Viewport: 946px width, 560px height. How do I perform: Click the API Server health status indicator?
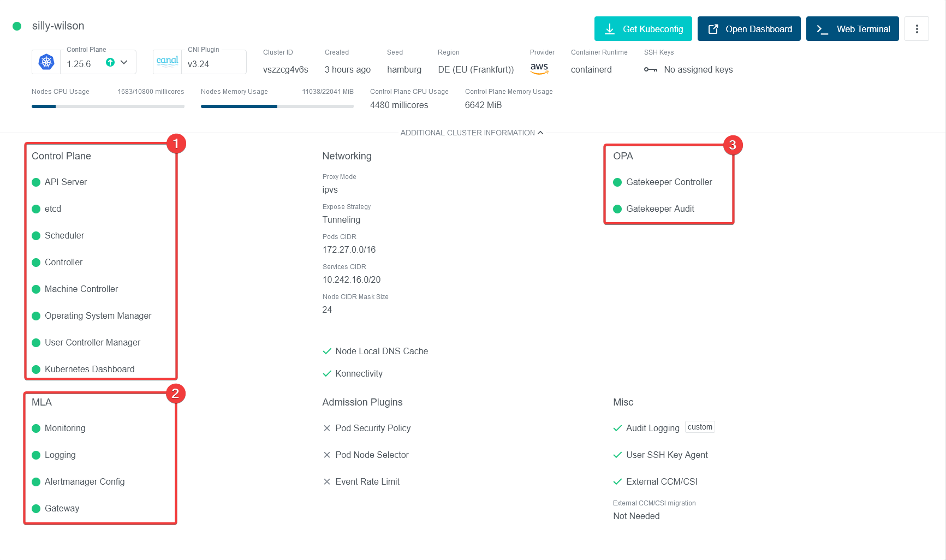[x=37, y=182]
